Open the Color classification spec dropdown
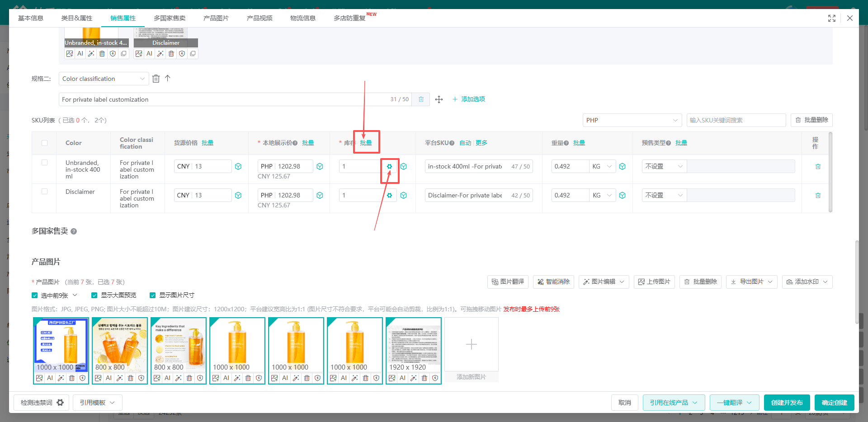The height and width of the screenshot is (422, 868). coord(104,79)
